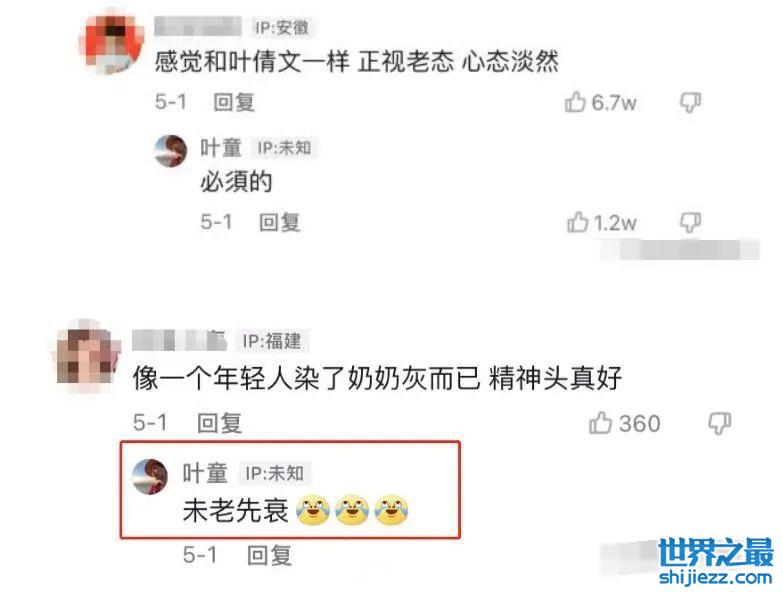Open the blurred username tagged IP:福建
Image resolution: width=783 pixels, height=592 pixels.
pos(180,341)
